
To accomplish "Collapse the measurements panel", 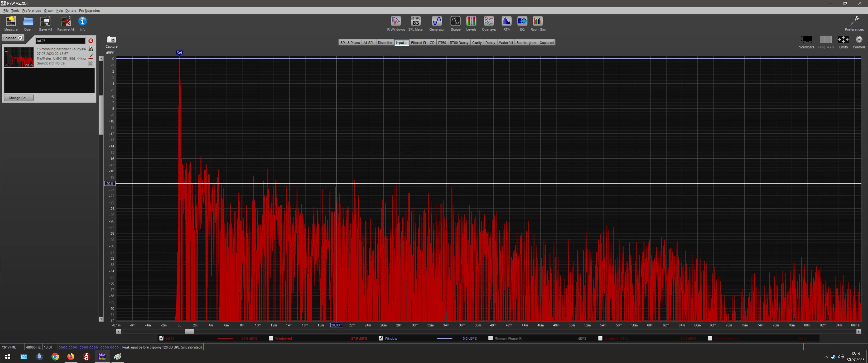I will click(13, 38).
